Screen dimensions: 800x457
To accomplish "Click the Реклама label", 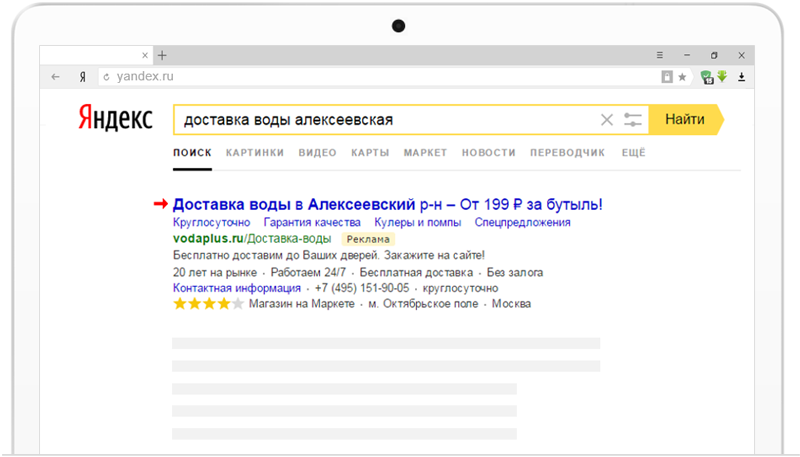I will [x=368, y=239].
